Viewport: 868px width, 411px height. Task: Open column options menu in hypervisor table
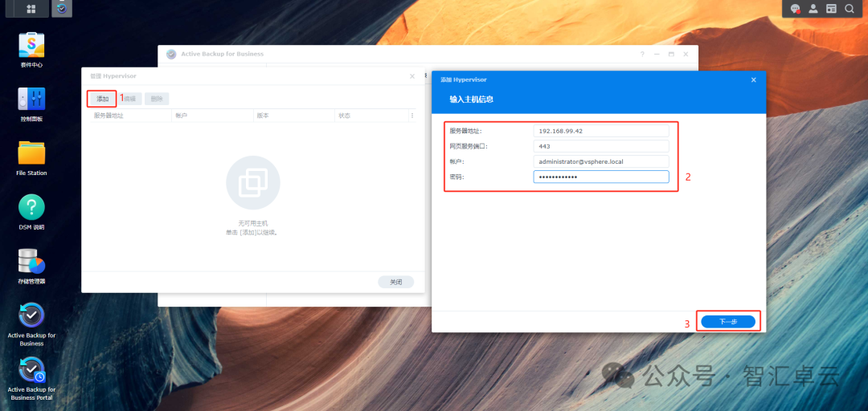tap(411, 116)
